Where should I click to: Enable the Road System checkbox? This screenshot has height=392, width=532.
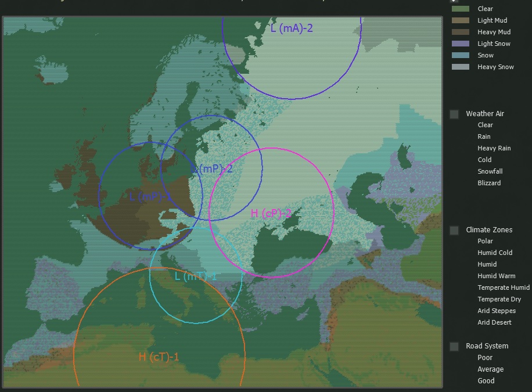pos(454,347)
